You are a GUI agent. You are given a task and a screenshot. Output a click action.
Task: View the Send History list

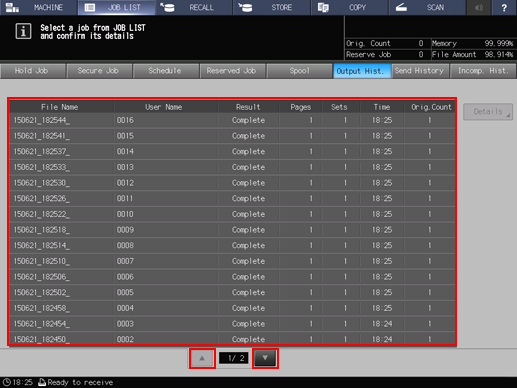[x=420, y=71]
